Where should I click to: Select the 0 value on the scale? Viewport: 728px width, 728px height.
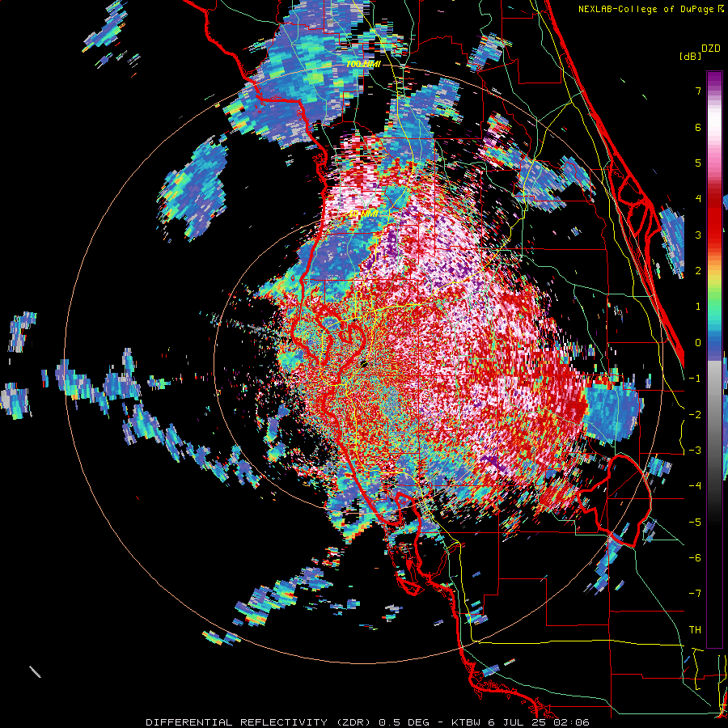[x=698, y=343]
